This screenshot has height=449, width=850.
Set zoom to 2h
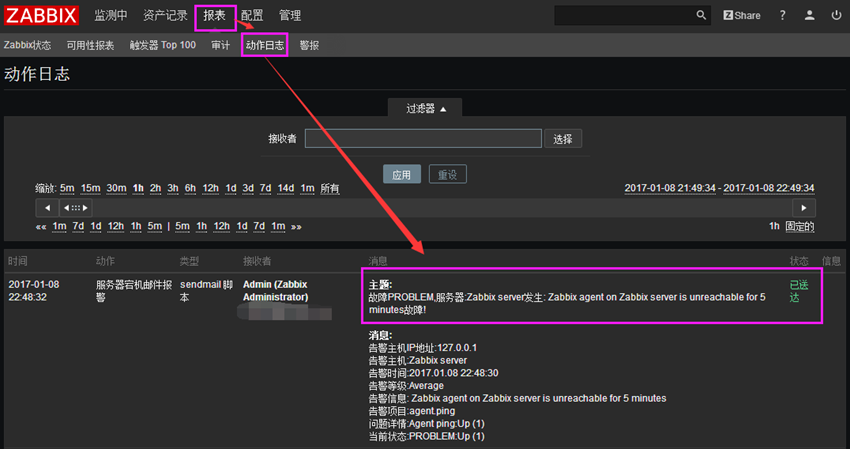pos(156,188)
